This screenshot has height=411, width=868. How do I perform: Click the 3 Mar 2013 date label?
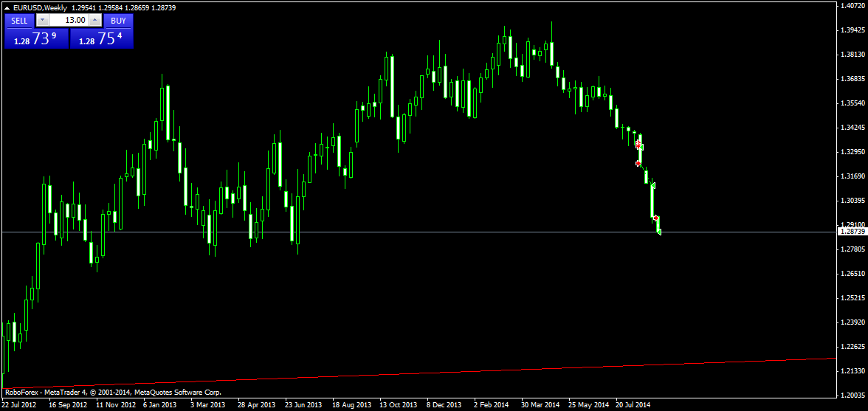209,404
